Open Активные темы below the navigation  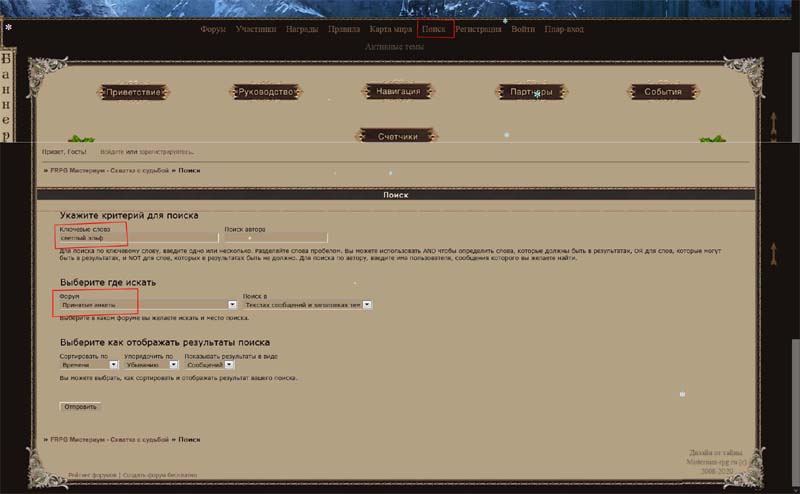394,46
